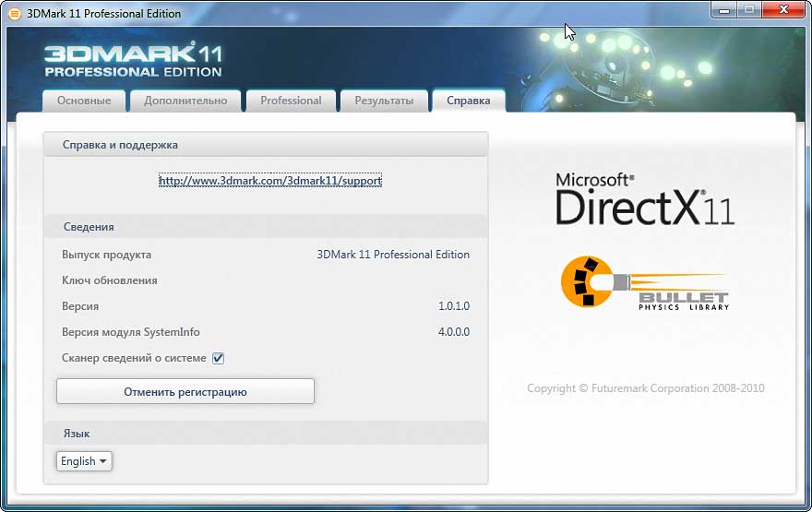Open the English language dropdown
812x512 pixels.
click(84, 460)
